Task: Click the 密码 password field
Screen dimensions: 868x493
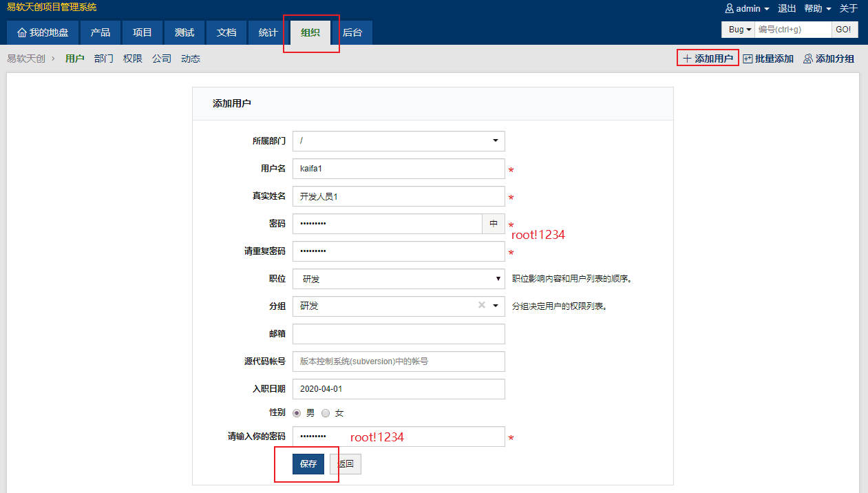Action: [x=388, y=224]
